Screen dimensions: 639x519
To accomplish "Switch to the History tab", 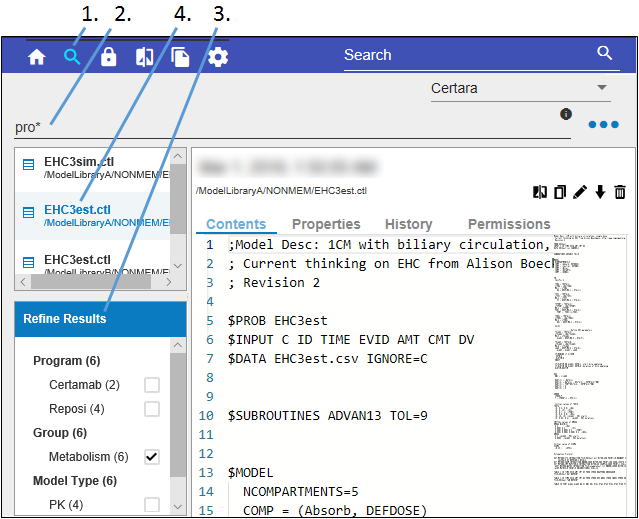I will 408,224.
